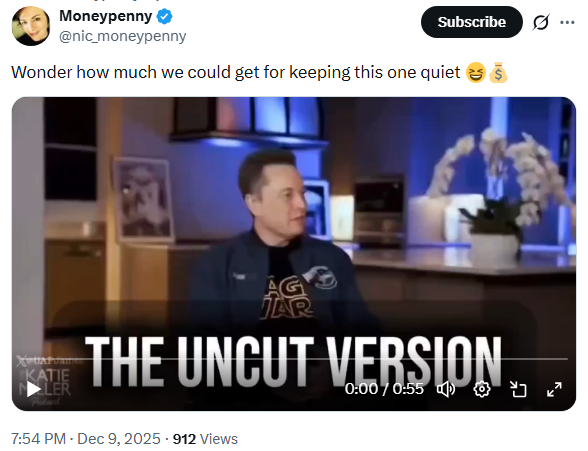This screenshot has height=451, width=588.
Task: Click the @nic_moneypenny handle
Action: [x=123, y=36]
